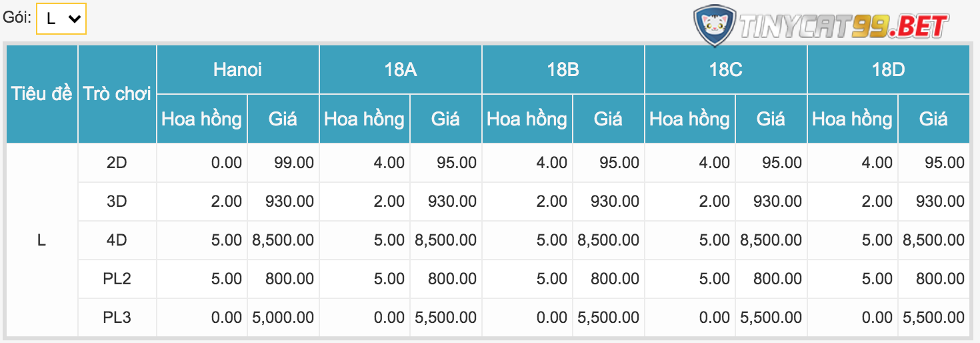Click the PL2 game row label

[117, 279]
